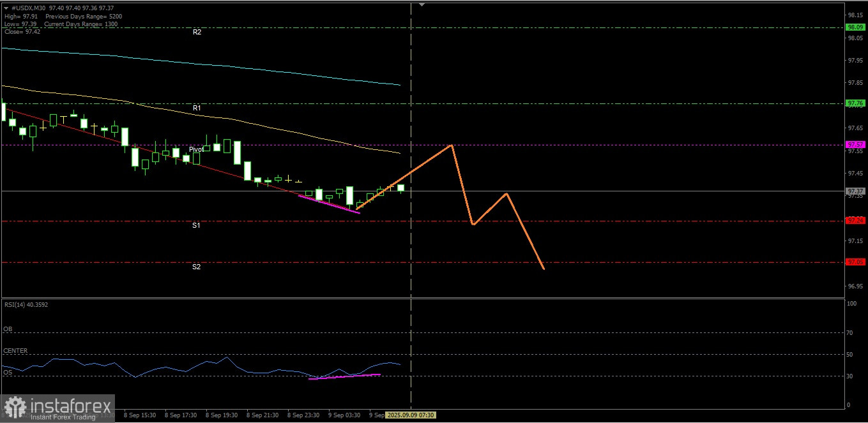Select the CENTER level label in RSI
The height and width of the screenshot is (423, 868).
(15, 351)
